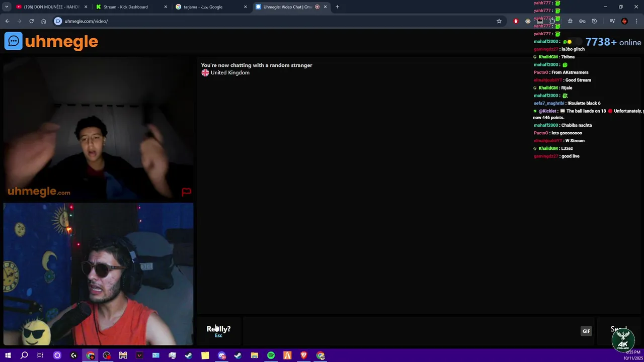Click the report flag icon on stranger video
Viewport: 644px width, 362px height.
[186, 192]
